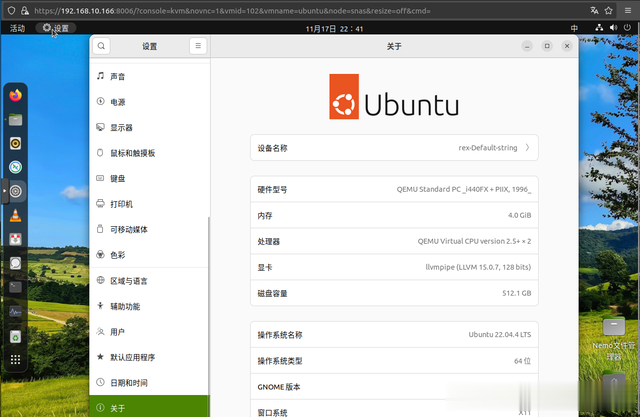Select the 声音 (Sound) settings panel
The width and height of the screenshot is (640, 417).
click(149, 76)
